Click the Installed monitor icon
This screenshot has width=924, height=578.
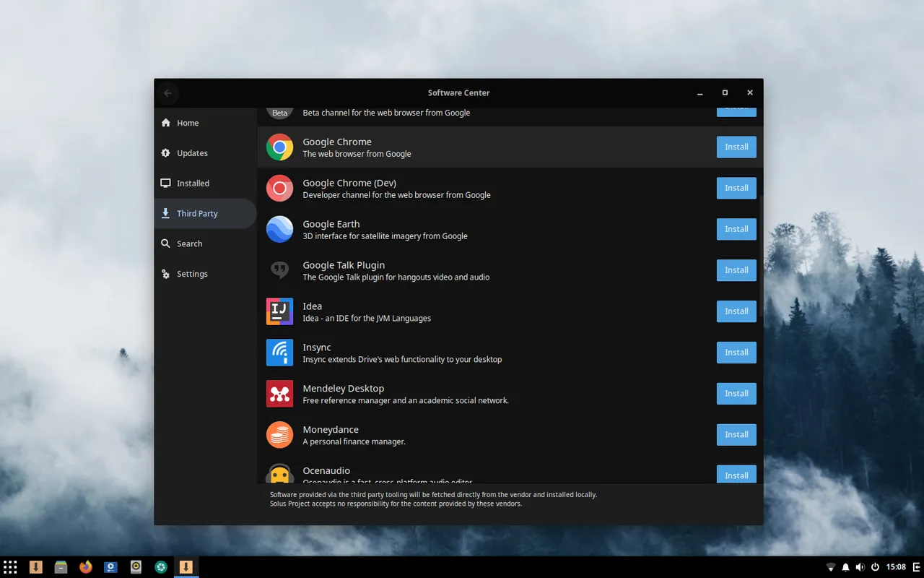click(x=166, y=184)
